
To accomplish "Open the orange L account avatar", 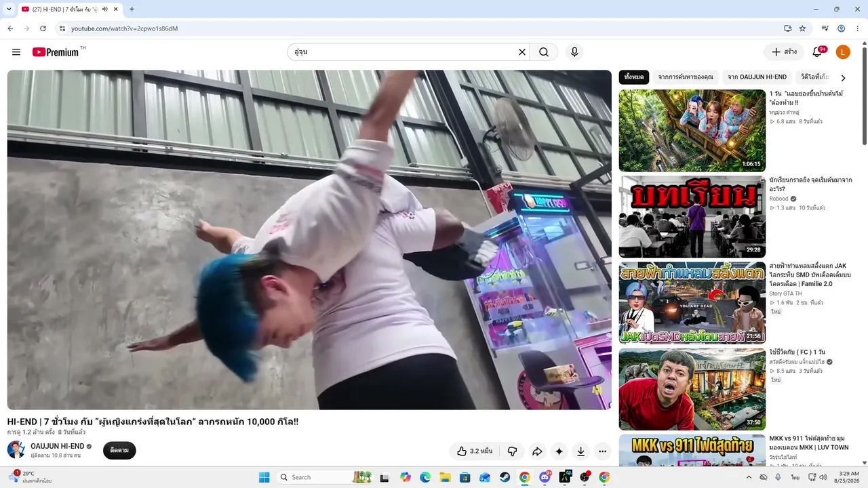I will (843, 52).
